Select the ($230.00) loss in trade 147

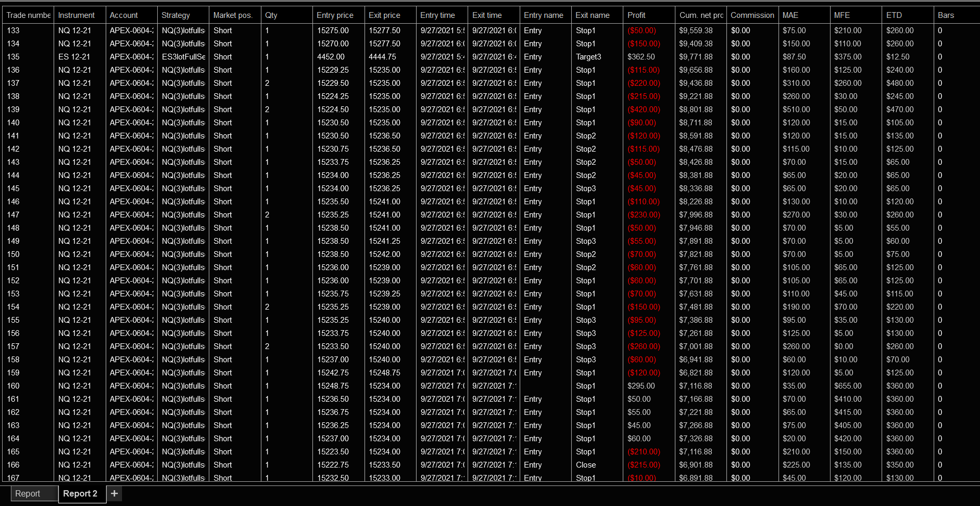(x=644, y=215)
